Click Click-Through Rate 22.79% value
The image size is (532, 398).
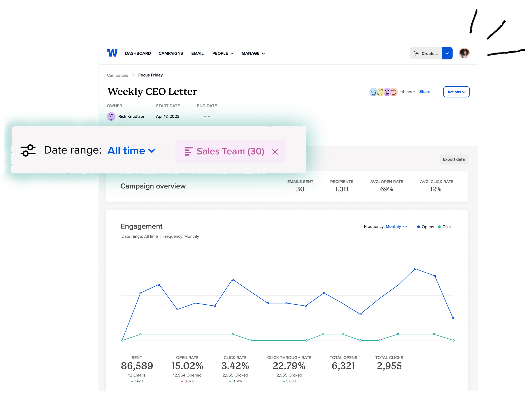pos(289,366)
